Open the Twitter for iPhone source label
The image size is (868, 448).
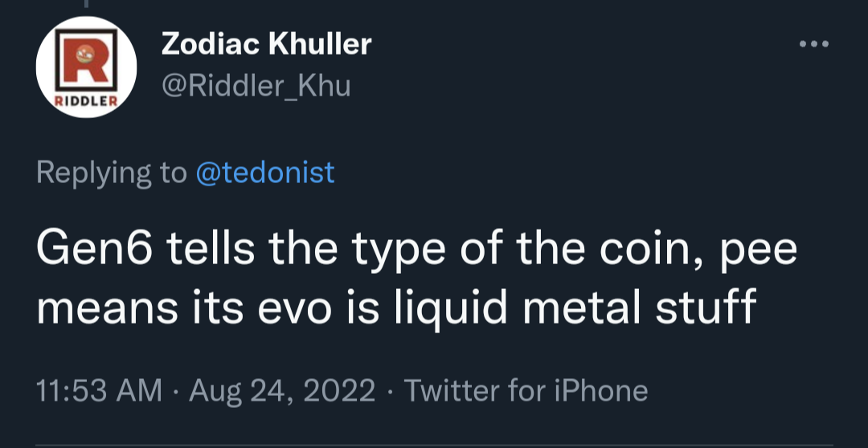pos(526,390)
